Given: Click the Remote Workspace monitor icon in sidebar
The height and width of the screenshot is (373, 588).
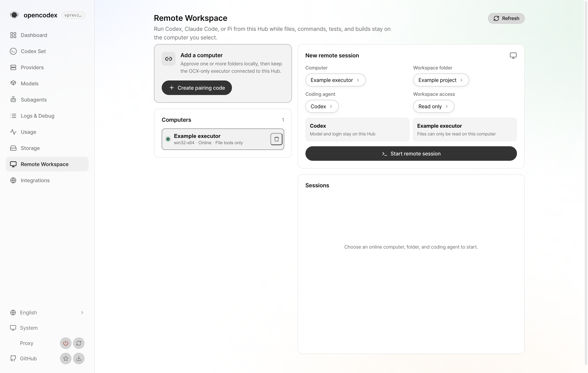Looking at the screenshot, I should tap(13, 164).
